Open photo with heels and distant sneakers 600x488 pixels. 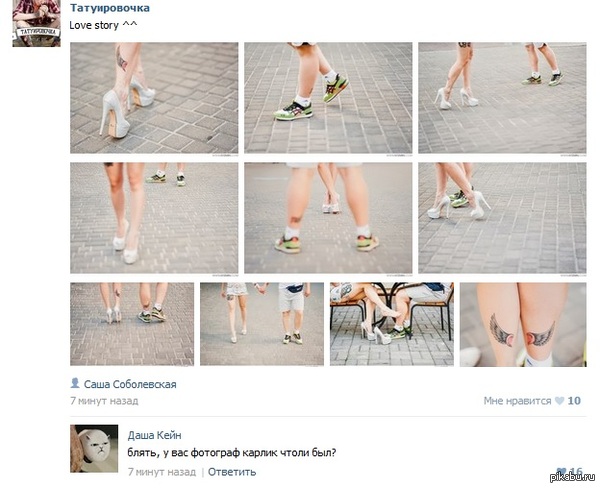(x=502, y=98)
